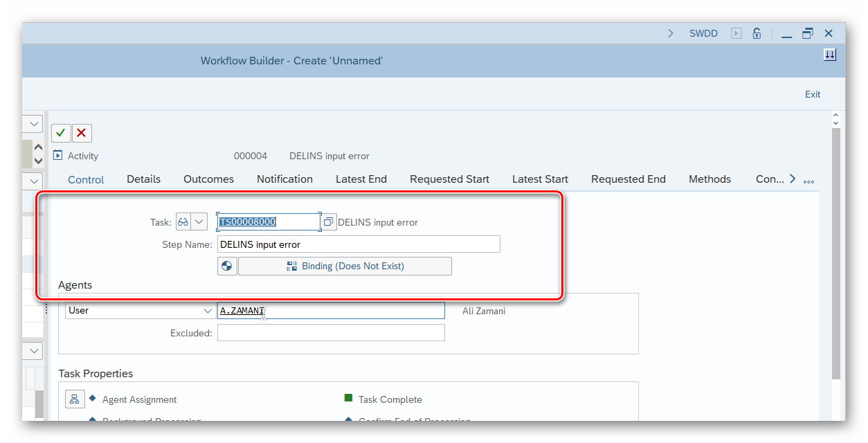
Task: Open the value help icon beside the task number
Action: coord(329,222)
